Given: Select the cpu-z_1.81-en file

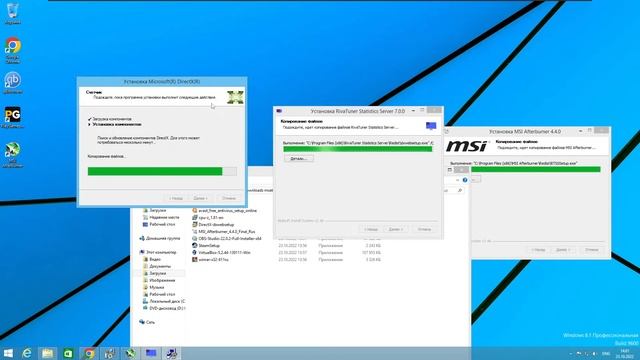Looking at the screenshot, I should pyautogui.click(x=208, y=218).
